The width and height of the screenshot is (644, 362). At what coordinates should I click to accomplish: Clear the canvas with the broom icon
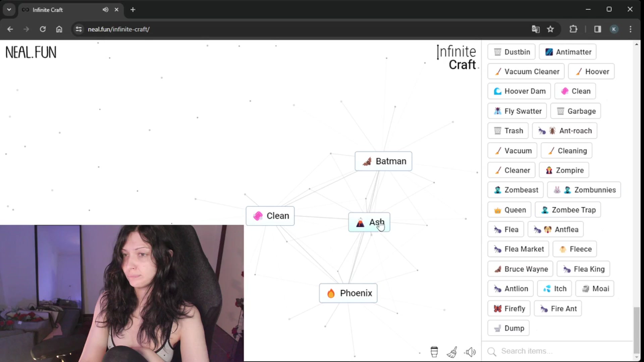click(452, 352)
